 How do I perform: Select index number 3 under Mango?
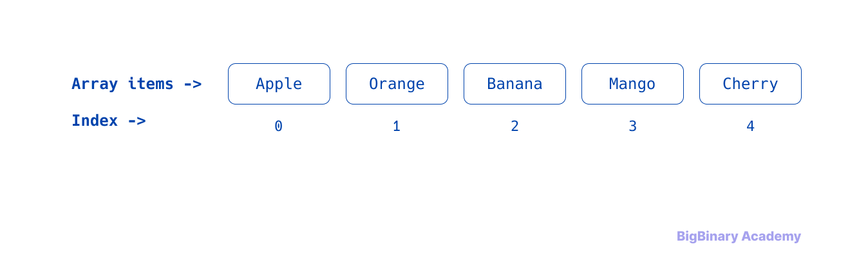click(632, 126)
